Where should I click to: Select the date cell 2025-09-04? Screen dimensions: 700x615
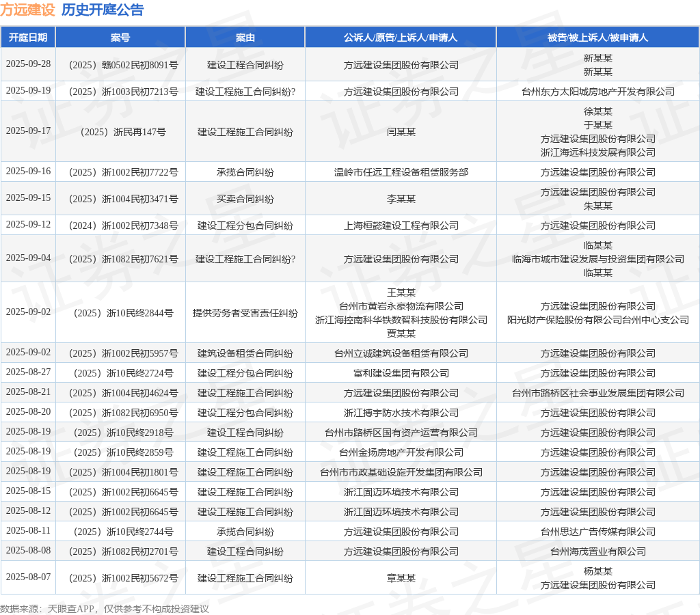(28, 258)
